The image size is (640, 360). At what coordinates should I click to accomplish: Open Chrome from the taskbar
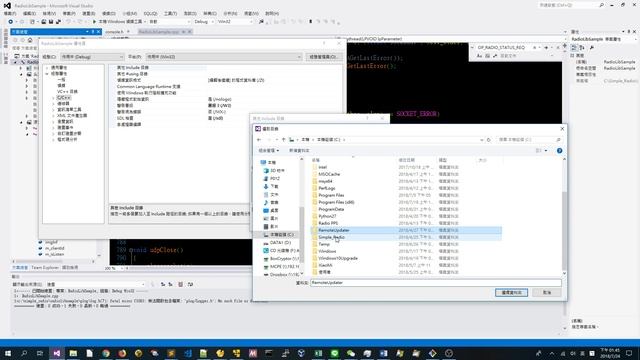(106, 353)
